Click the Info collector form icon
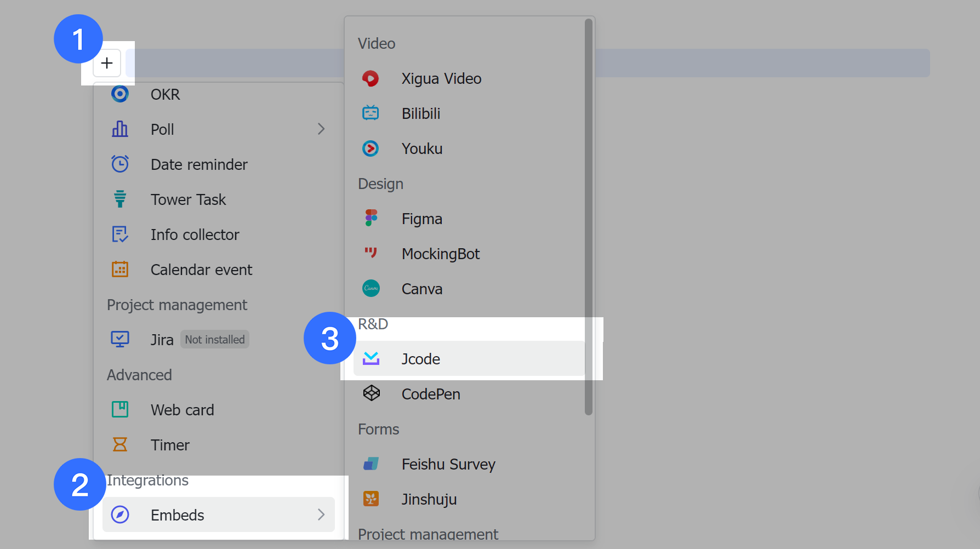Viewport: 980px width, 549px height. pos(120,235)
